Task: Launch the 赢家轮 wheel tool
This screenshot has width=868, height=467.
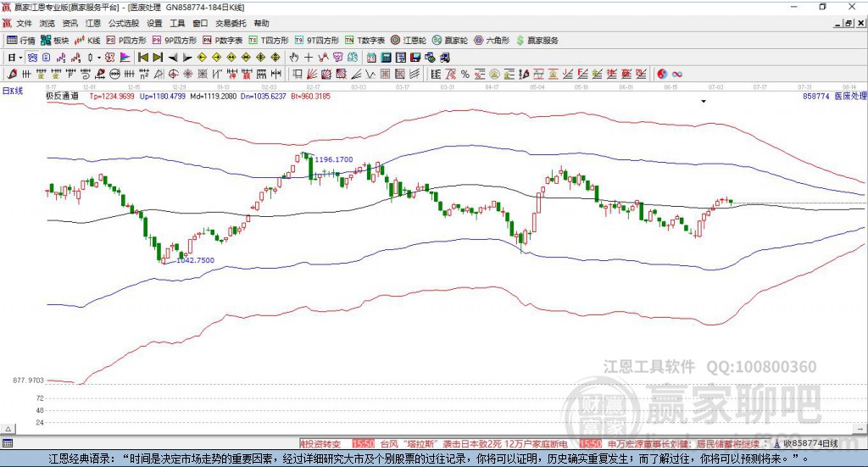Action: [450, 41]
